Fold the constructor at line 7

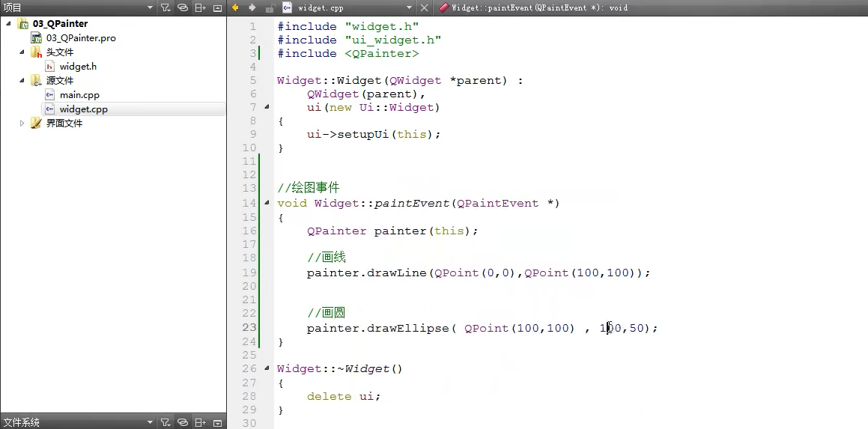point(267,107)
